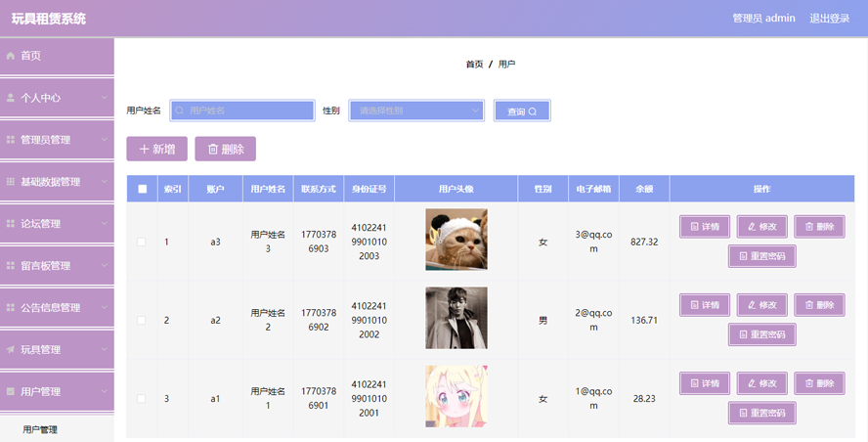Open the 公告信息管理 sidebar menu
Screen dimensions: 868x442
[x=57, y=307]
